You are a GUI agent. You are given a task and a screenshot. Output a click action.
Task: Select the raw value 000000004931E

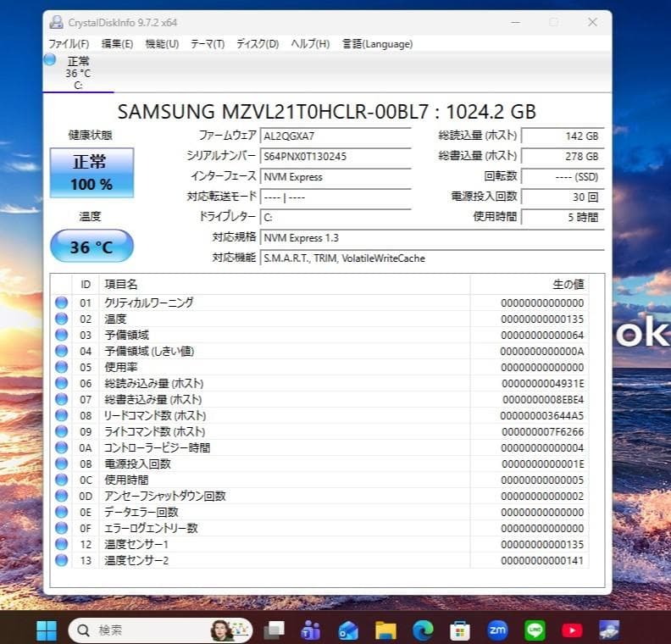click(542, 383)
